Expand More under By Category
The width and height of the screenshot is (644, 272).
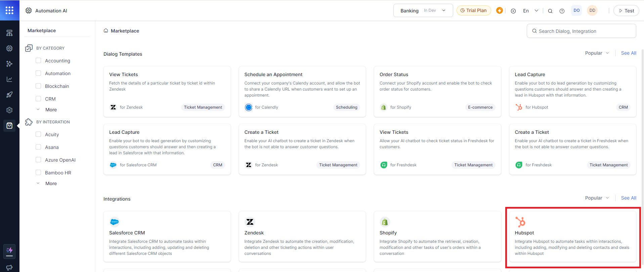[51, 110]
